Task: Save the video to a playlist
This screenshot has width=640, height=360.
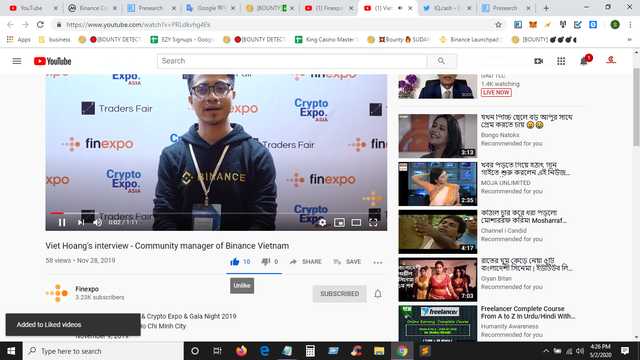Action: (347, 262)
